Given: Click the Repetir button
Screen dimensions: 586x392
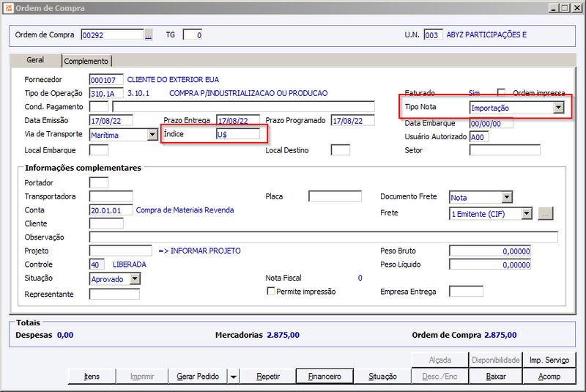Looking at the screenshot, I should click(x=268, y=377).
